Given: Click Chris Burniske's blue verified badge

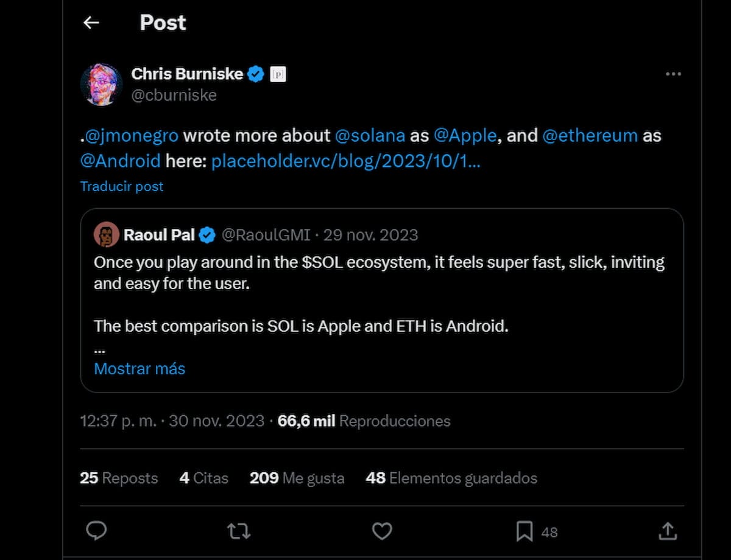Looking at the screenshot, I should 256,74.
